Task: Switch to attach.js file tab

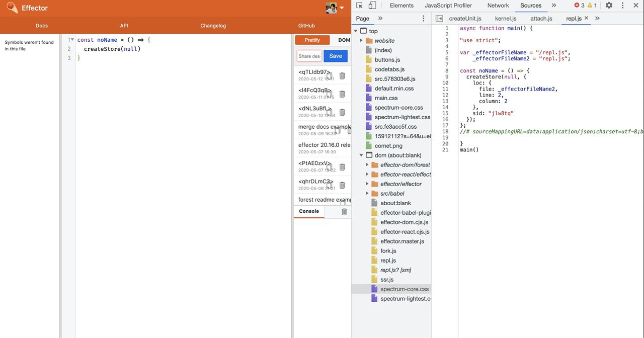Action: (x=541, y=19)
